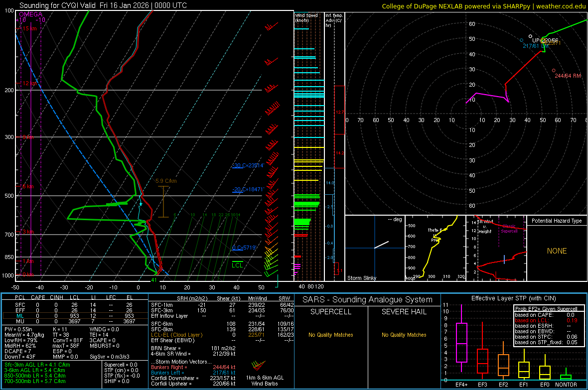This screenshot has width=588, height=390.
Task: Click the 'LCL-EL (Cloud Layer)' row
Action: pyautogui.click(x=222, y=335)
